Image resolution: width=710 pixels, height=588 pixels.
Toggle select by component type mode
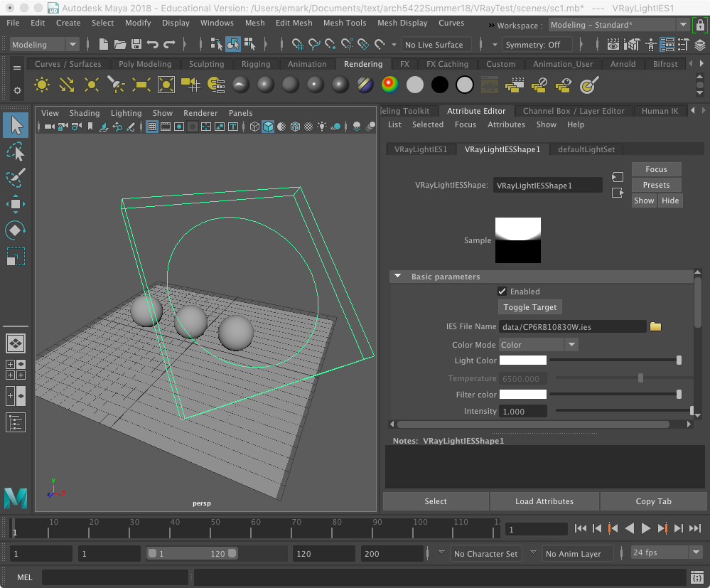coord(249,44)
